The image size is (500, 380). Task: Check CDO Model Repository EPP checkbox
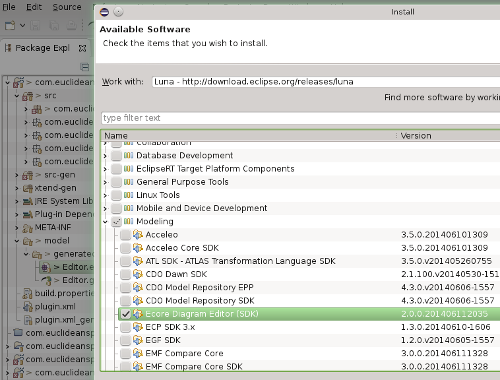pyautogui.click(x=125, y=288)
